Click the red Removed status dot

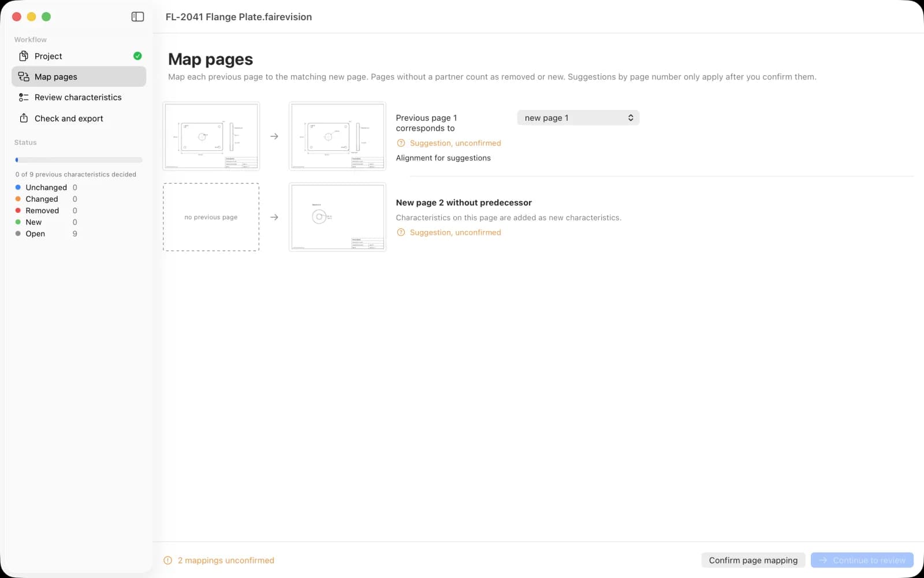tap(18, 210)
